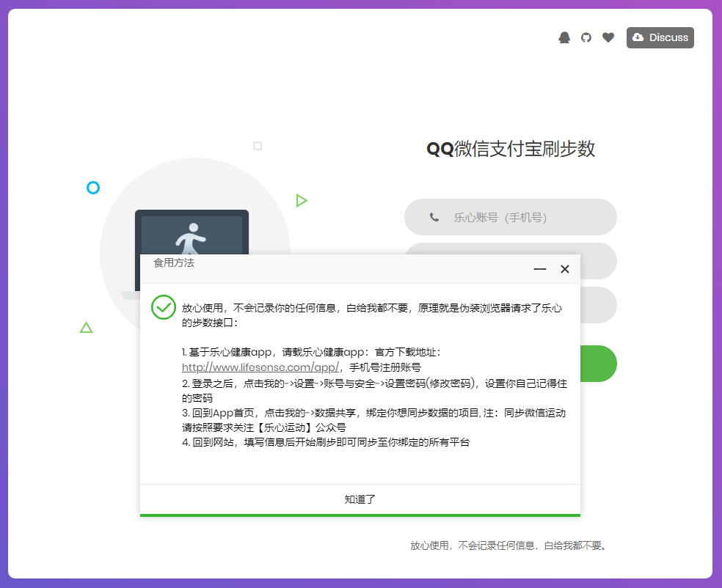Click the QQ penguin icon
Image resolution: width=722 pixels, height=588 pixels.
564,37
